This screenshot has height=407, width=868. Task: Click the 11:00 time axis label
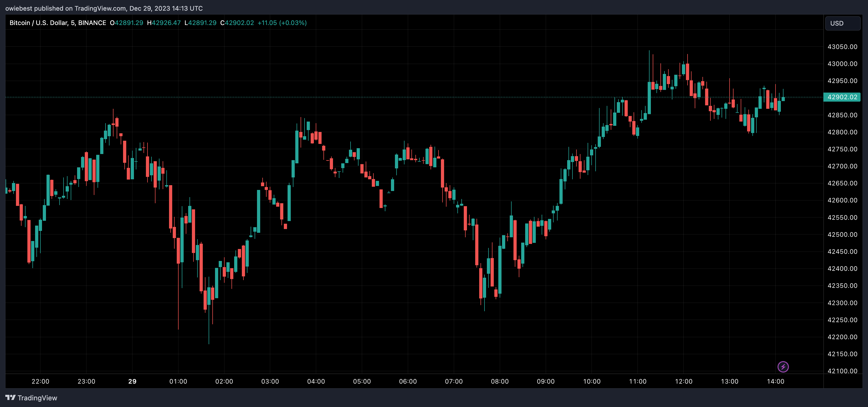coord(638,381)
